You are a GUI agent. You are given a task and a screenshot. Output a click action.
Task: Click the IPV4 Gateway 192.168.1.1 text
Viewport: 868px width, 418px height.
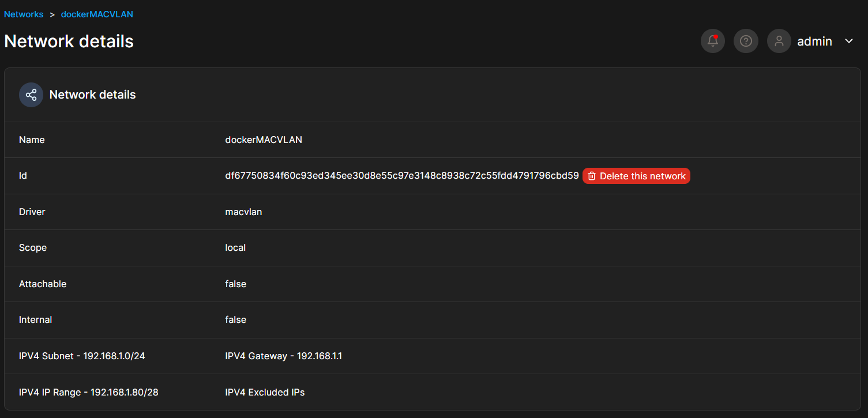(283, 356)
